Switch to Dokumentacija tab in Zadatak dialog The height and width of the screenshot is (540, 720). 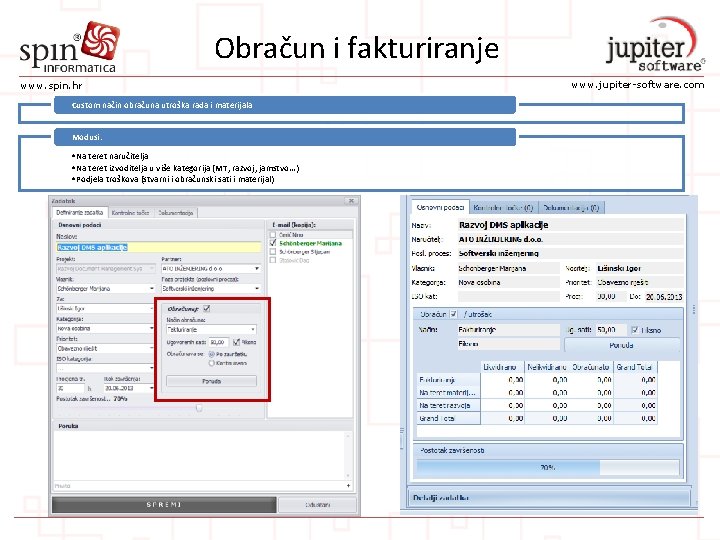175,213
